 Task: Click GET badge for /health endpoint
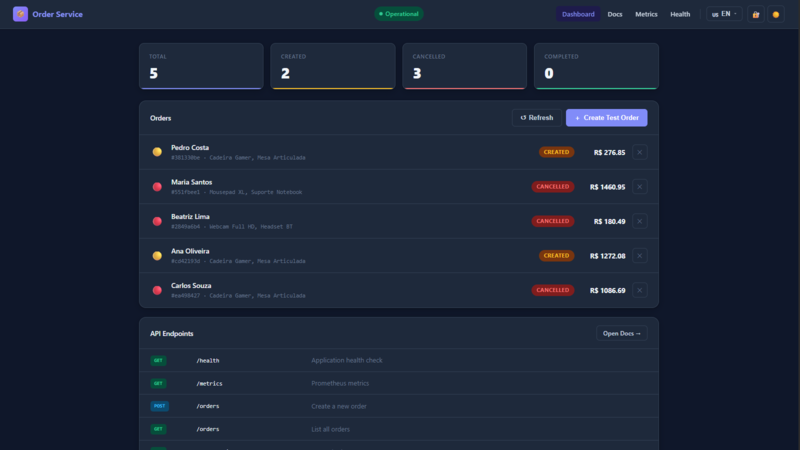point(158,360)
